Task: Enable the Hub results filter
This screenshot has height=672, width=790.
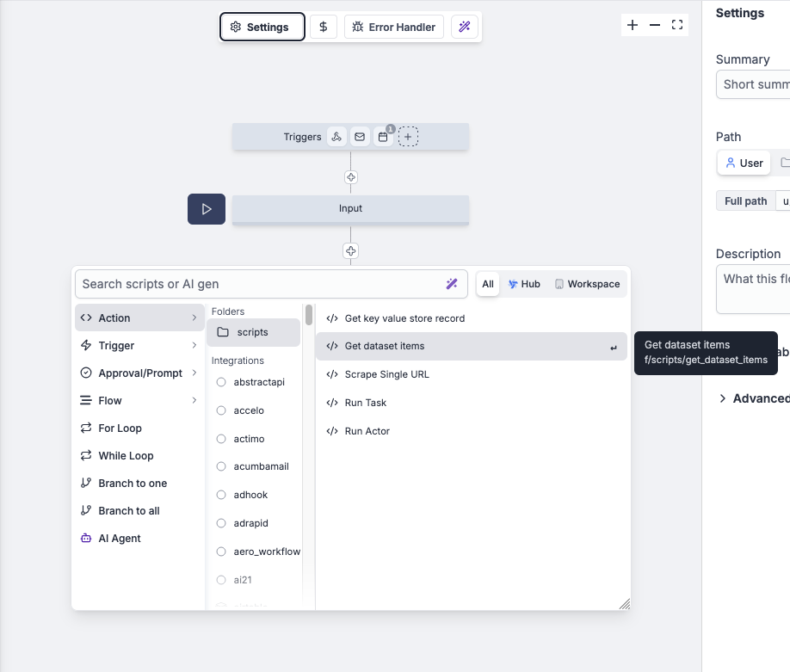Action: pyautogui.click(x=524, y=284)
